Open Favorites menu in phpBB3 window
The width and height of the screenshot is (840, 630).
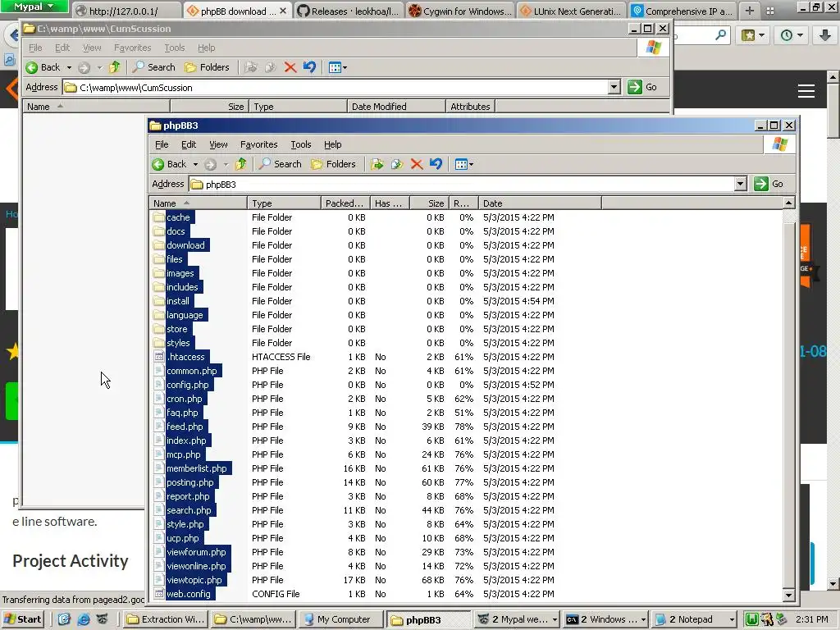[258, 144]
